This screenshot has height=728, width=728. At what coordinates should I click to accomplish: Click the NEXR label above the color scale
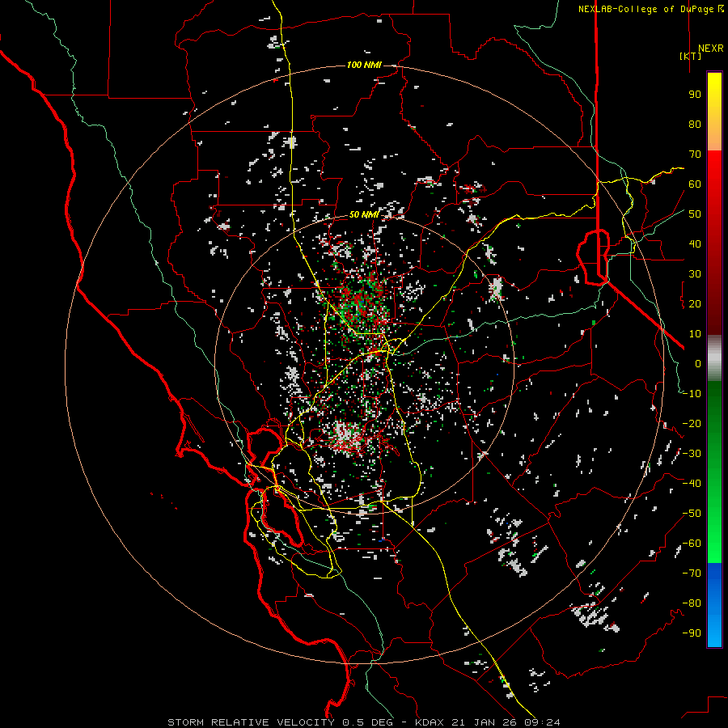(711, 49)
